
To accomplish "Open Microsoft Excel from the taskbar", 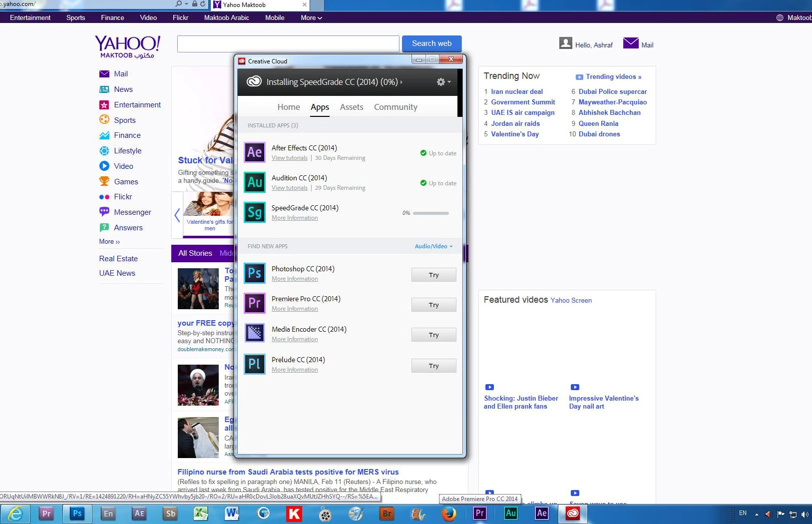I will (201, 514).
